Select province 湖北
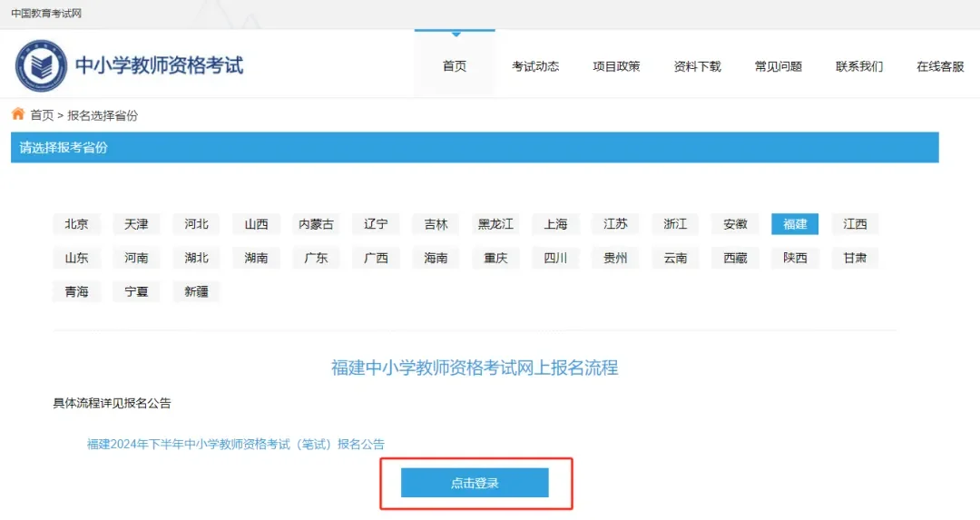 point(196,258)
